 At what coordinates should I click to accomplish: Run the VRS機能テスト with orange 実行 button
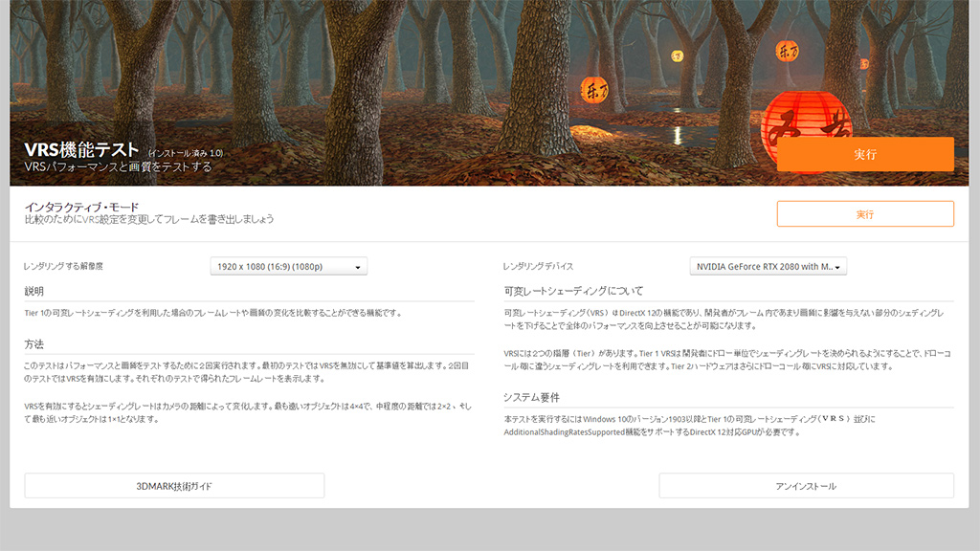[865, 154]
